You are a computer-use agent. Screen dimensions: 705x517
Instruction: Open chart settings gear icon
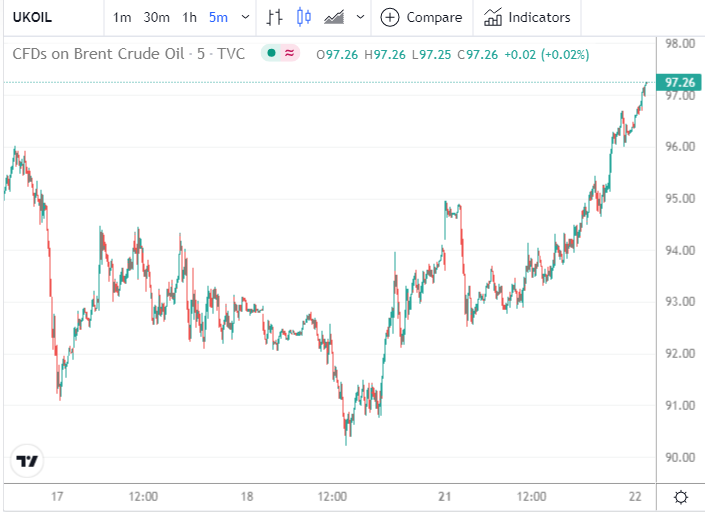681,497
